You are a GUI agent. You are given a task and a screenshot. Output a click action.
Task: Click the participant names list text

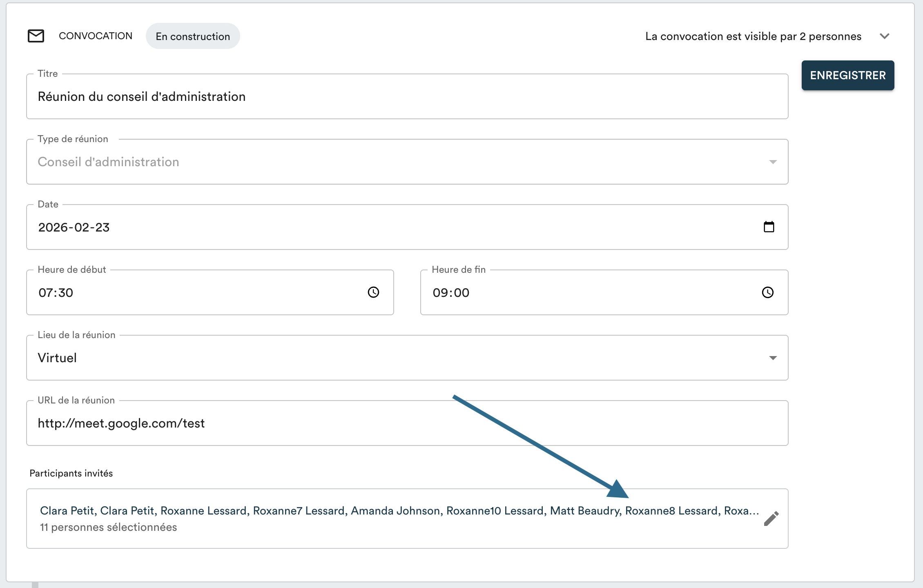point(399,511)
